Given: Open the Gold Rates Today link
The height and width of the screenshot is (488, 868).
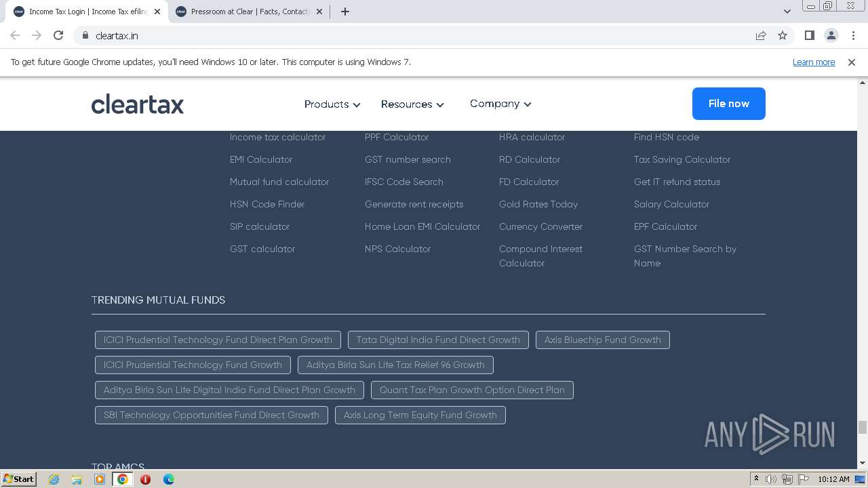Looking at the screenshot, I should [x=538, y=204].
